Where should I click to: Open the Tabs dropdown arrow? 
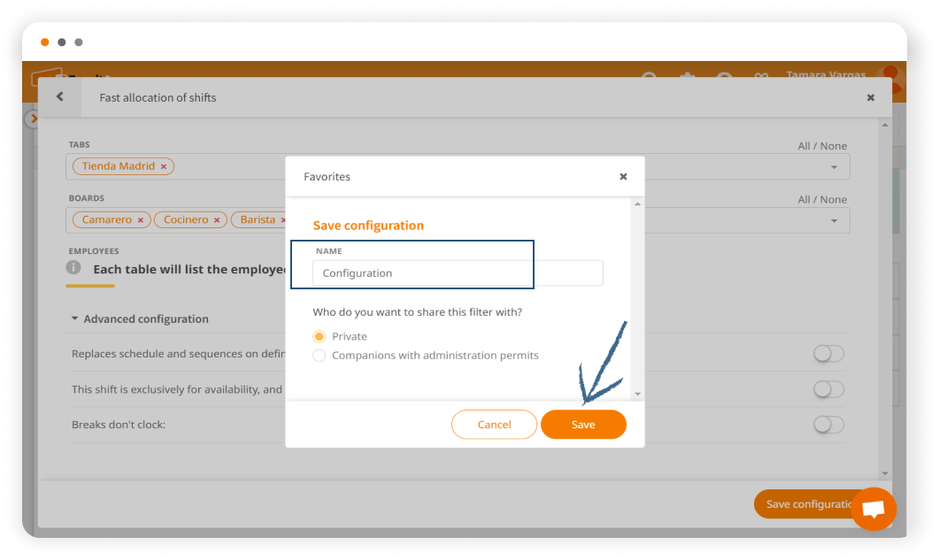pos(834,167)
